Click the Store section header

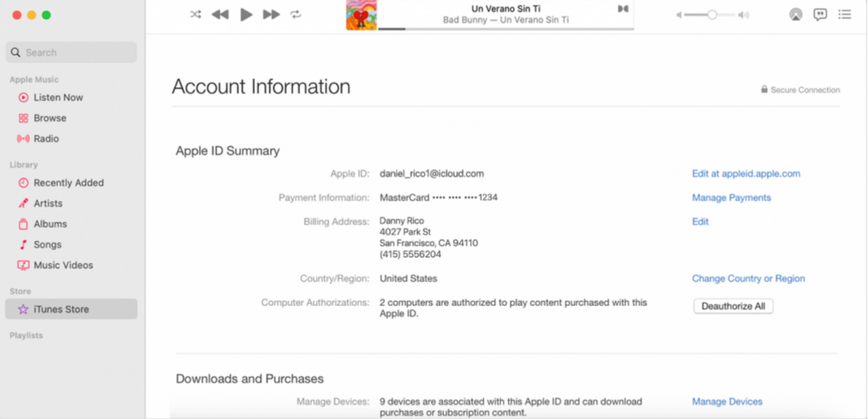click(x=20, y=291)
